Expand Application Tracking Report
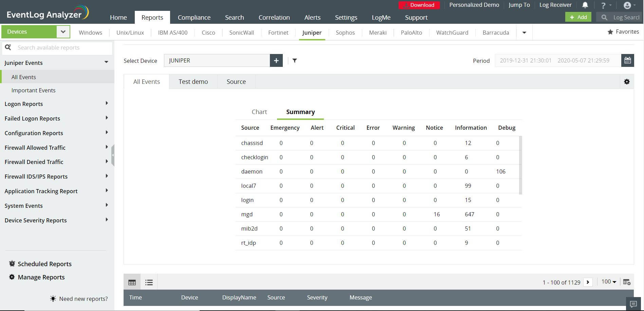The width and height of the screenshot is (644, 311). click(107, 190)
